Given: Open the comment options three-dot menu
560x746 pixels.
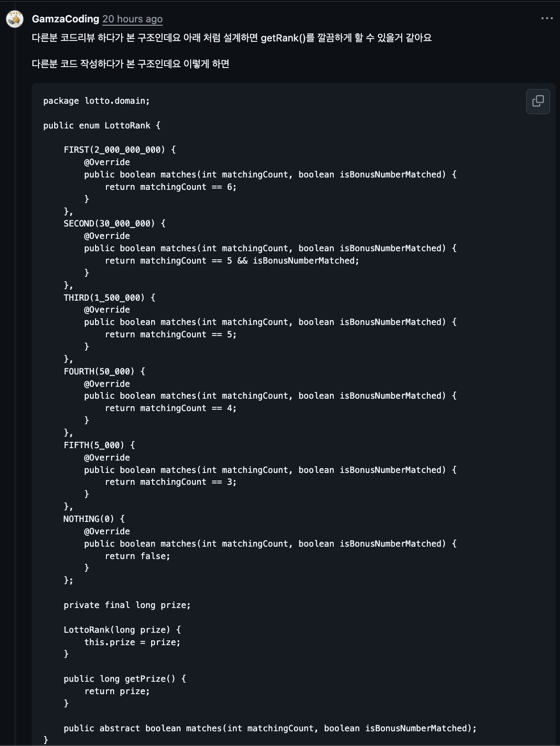Looking at the screenshot, I should pyautogui.click(x=547, y=19).
